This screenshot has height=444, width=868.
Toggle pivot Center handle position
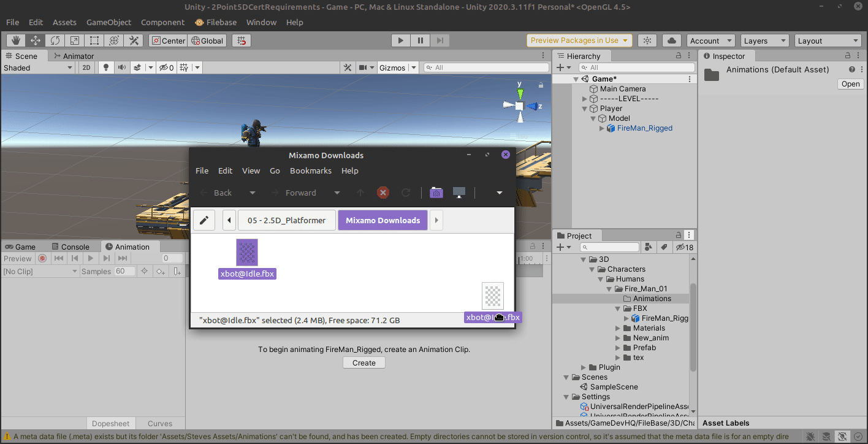click(x=167, y=40)
